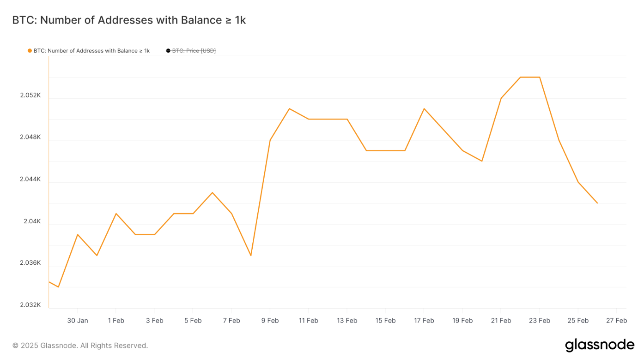Click the line's low point at 8 Feb
Viewport: 644px width, 358px height.
pos(251,256)
